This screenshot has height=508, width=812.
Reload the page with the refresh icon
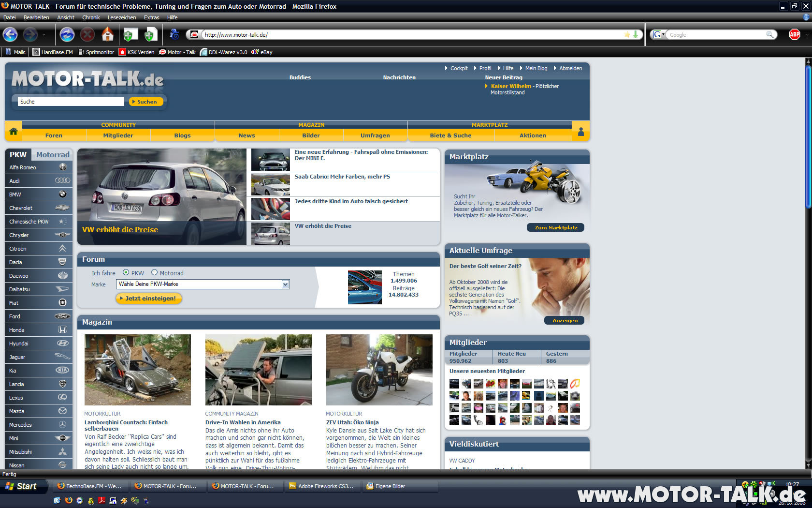[67, 35]
